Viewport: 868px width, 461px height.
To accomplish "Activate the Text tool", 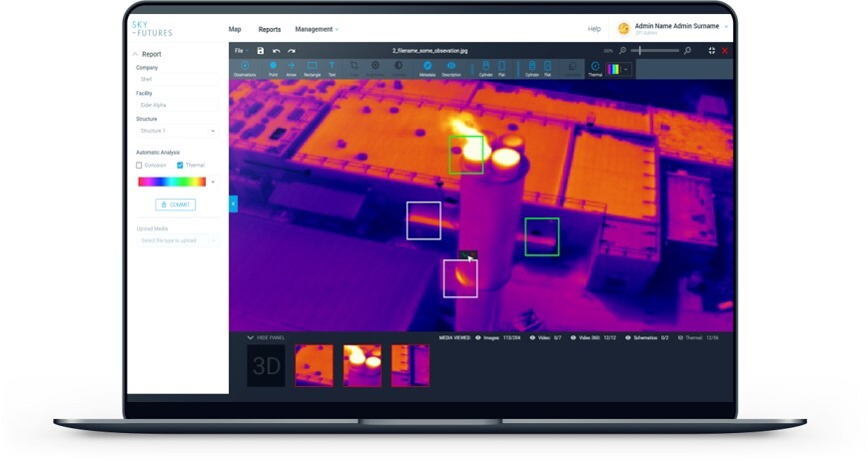I will coord(332,66).
